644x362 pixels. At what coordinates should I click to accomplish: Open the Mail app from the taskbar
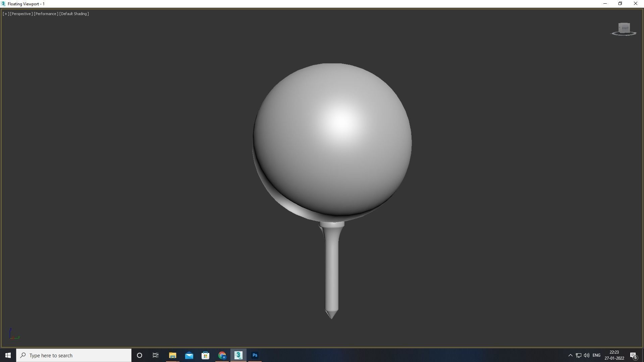click(189, 355)
